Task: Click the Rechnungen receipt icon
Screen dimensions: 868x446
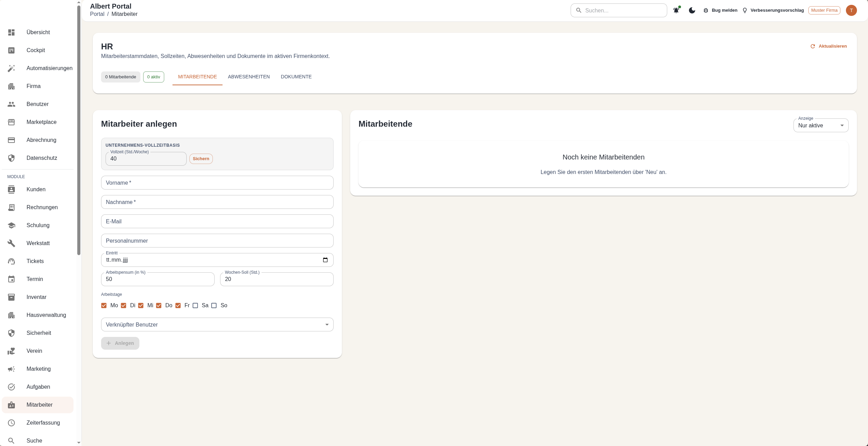Action: coord(11,207)
